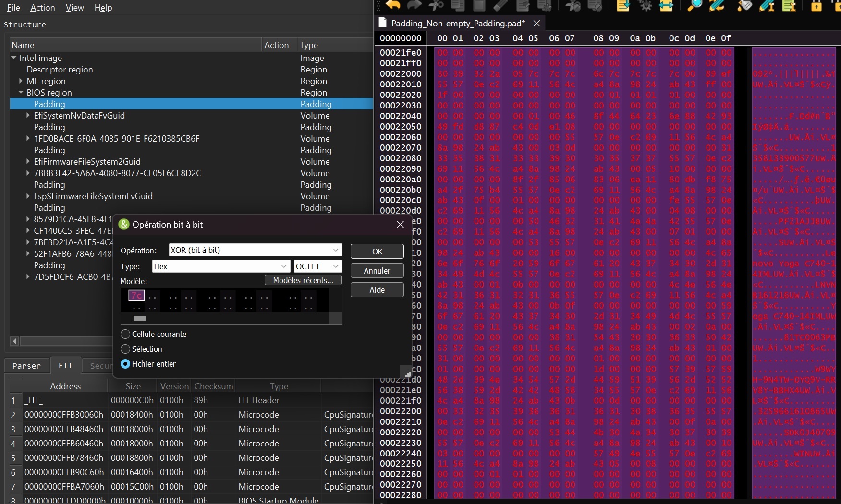Click the scissors Cut icon in the toolbar

tap(436, 5)
